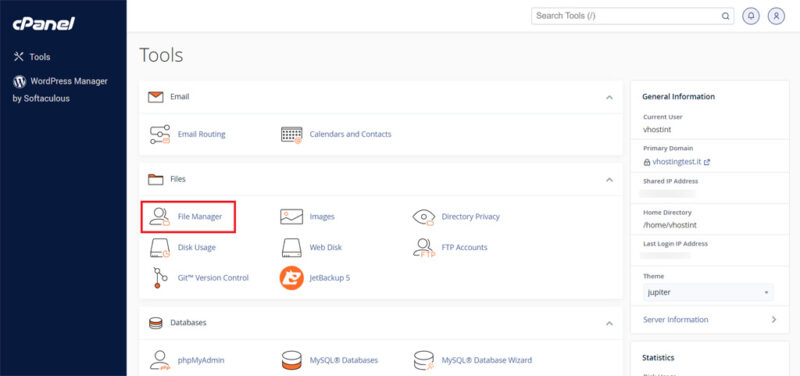Viewport: 800px width, 376px height.
Task: Open Calendars and Contacts icon
Action: coord(291,135)
